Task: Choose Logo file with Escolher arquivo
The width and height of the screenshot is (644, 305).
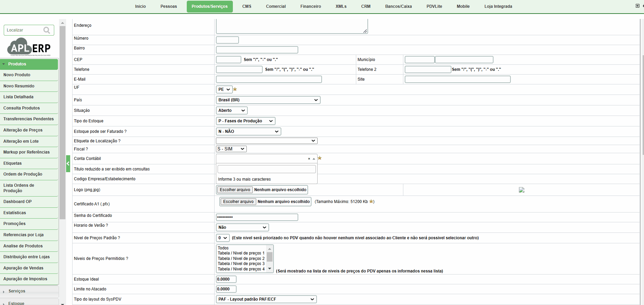Action: [235, 190]
